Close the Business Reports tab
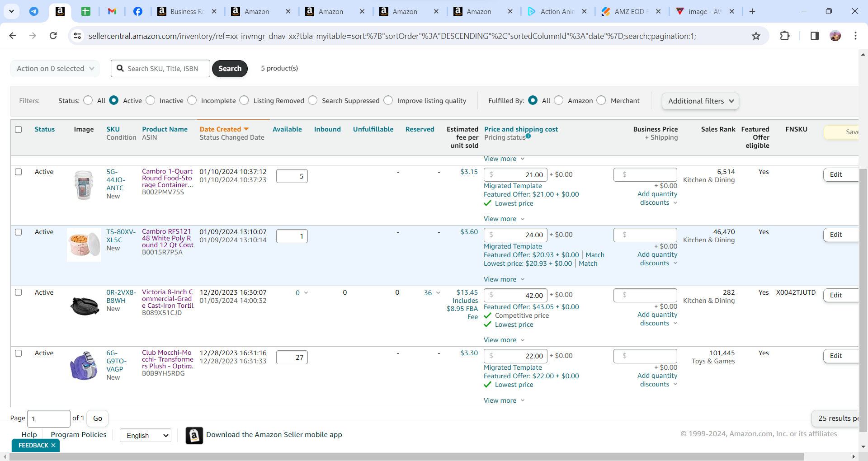 pos(214,11)
